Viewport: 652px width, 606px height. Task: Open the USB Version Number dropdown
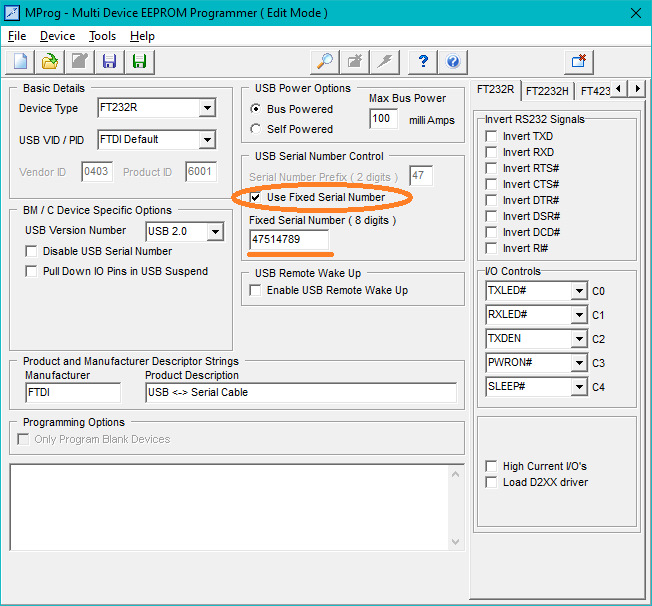tap(215, 232)
